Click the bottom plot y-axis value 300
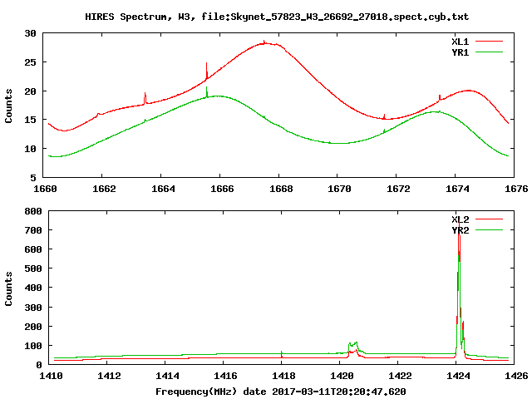Image resolution: width=532 pixels, height=399 pixels. coord(33,308)
